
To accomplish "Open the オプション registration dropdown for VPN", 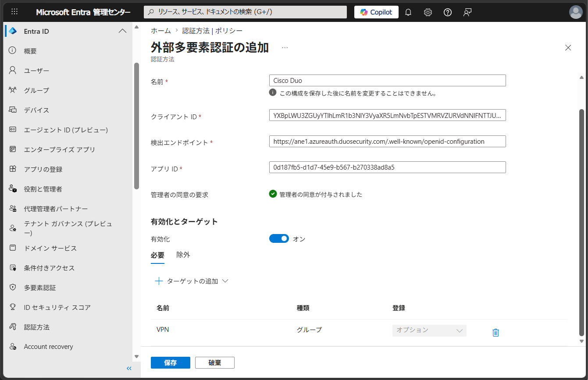I will [429, 330].
